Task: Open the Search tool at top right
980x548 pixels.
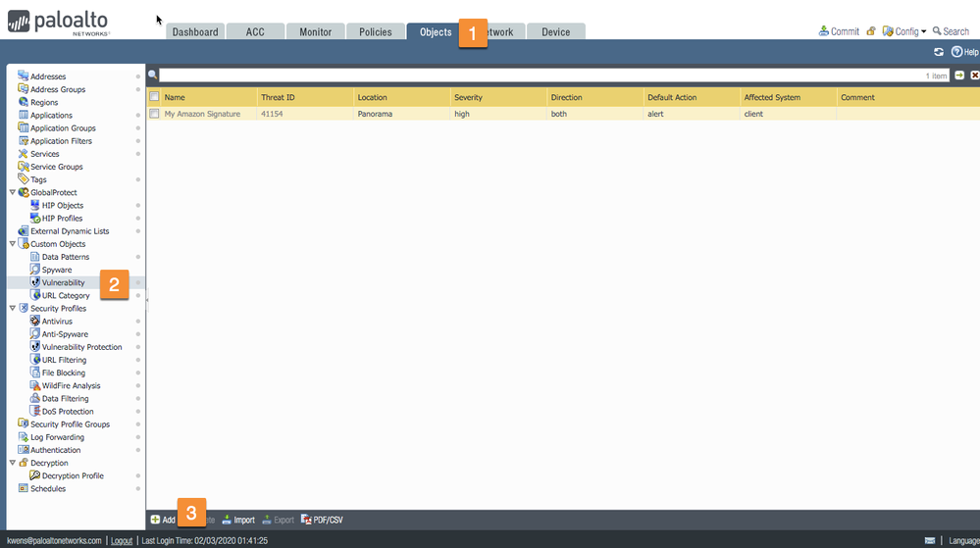Action: pyautogui.click(x=951, y=31)
